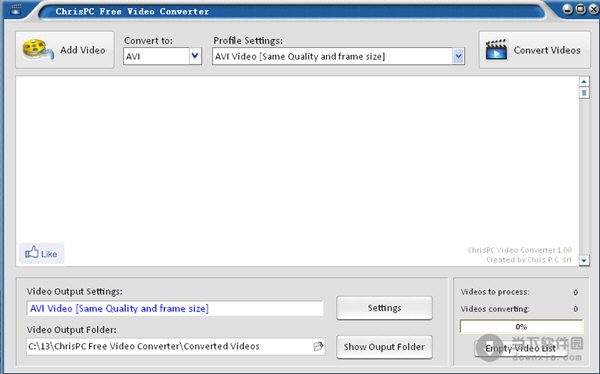Viewport: 600px width, 374px height.
Task: Maximize the ChrisPC window
Action: pos(580,9)
